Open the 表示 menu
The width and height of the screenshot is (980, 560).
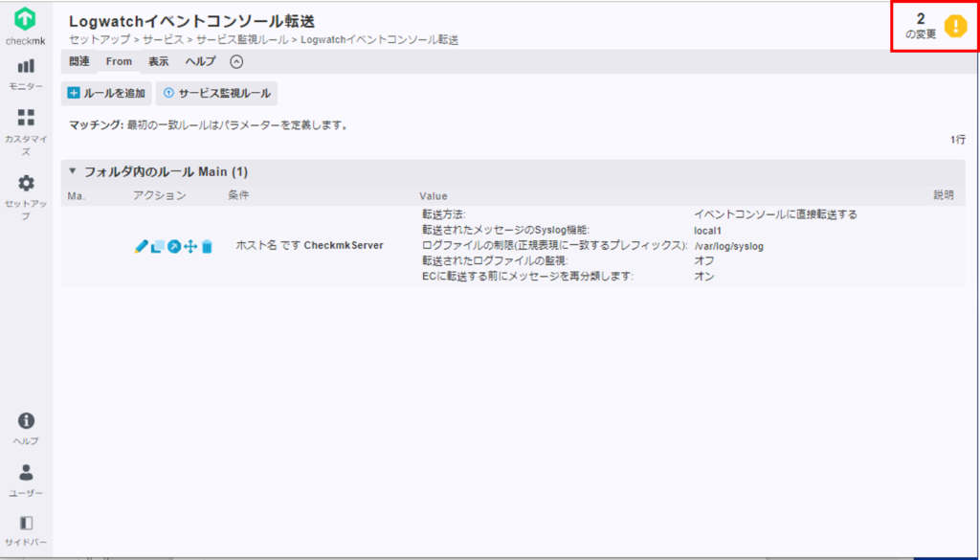pos(158,61)
